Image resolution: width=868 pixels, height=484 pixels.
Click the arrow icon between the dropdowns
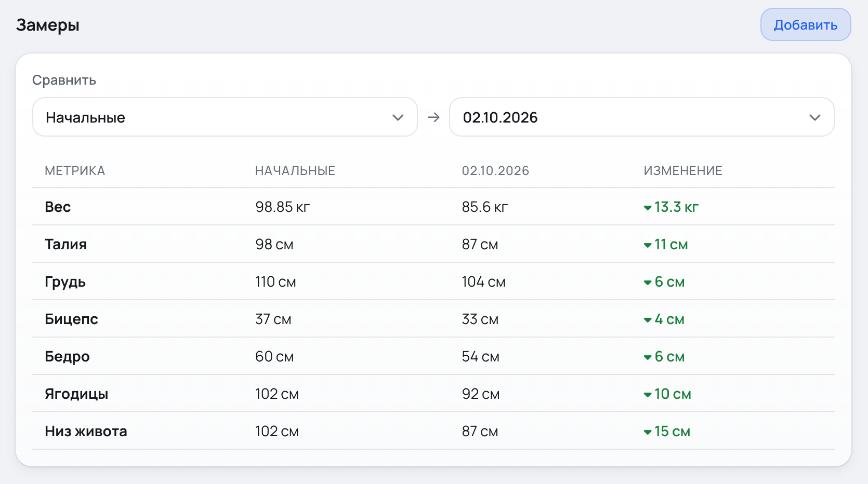tap(433, 117)
